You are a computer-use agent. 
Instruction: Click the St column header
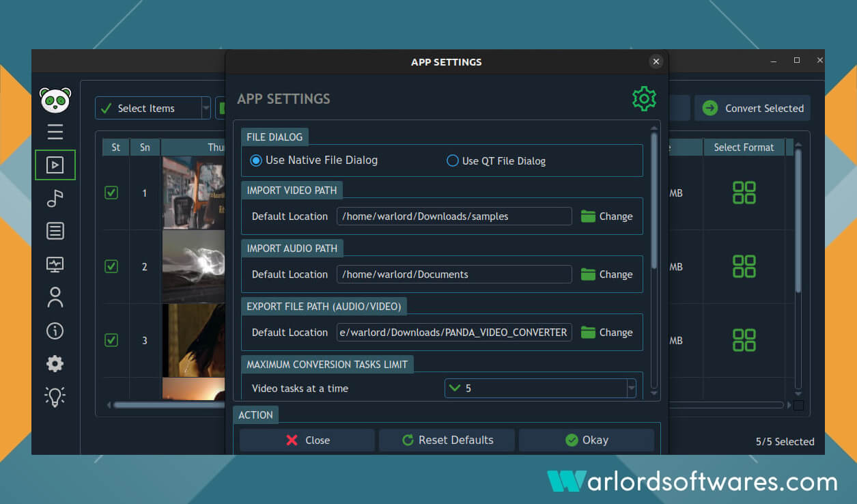point(116,148)
